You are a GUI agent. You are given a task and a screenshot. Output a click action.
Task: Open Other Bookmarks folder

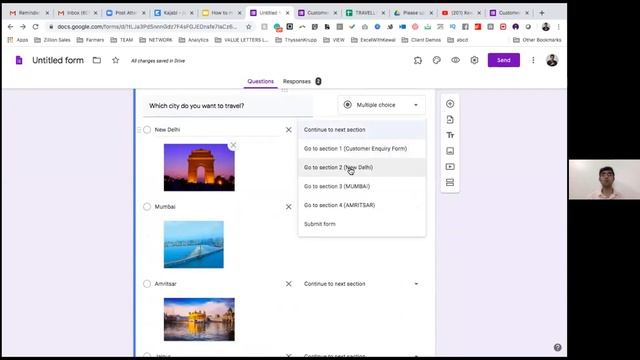(537, 40)
